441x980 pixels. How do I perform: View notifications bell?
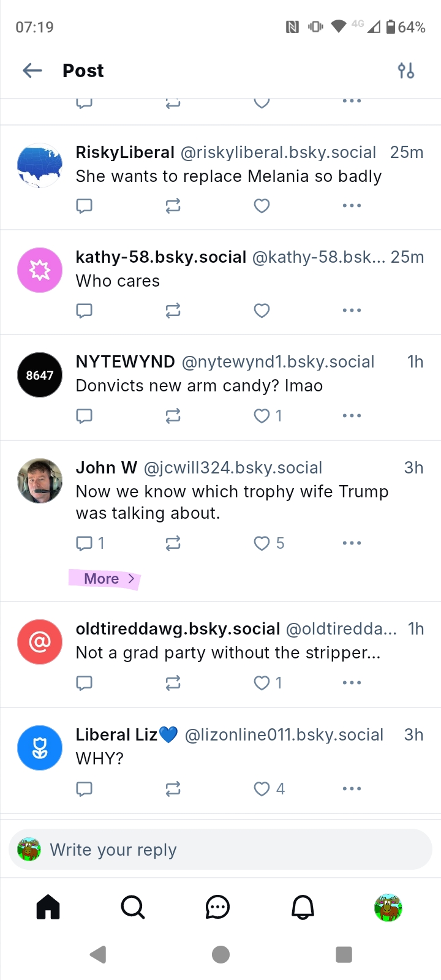pyautogui.click(x=303, y=907)
